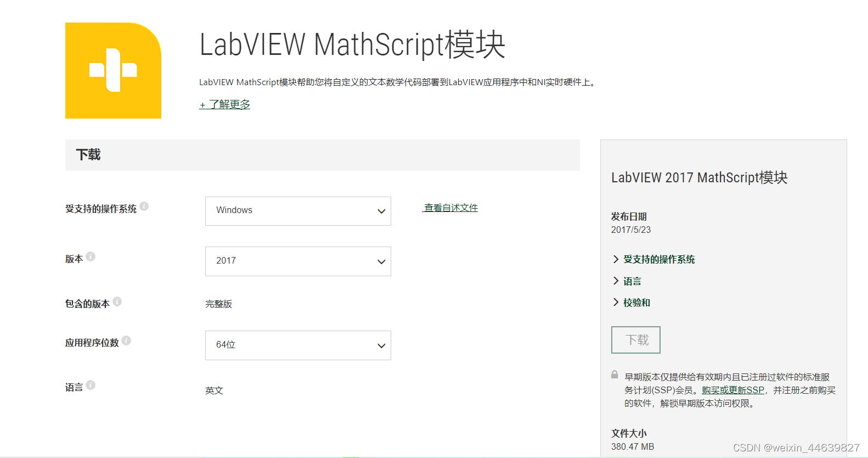The height and width of the screenshot is (458, 868).
Task: Click the 购买或更新SSP link
Action: [733, 390]
